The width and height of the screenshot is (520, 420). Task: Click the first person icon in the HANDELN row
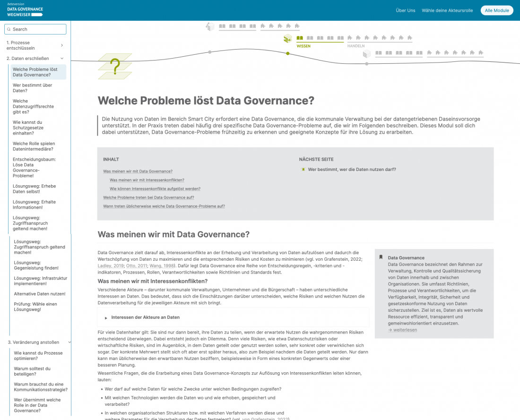349,38
